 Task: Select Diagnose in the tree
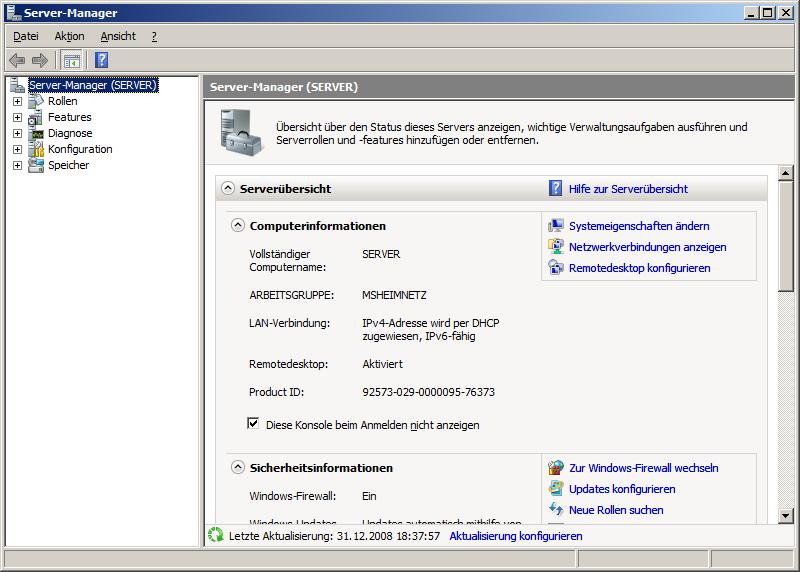point(70,133)
